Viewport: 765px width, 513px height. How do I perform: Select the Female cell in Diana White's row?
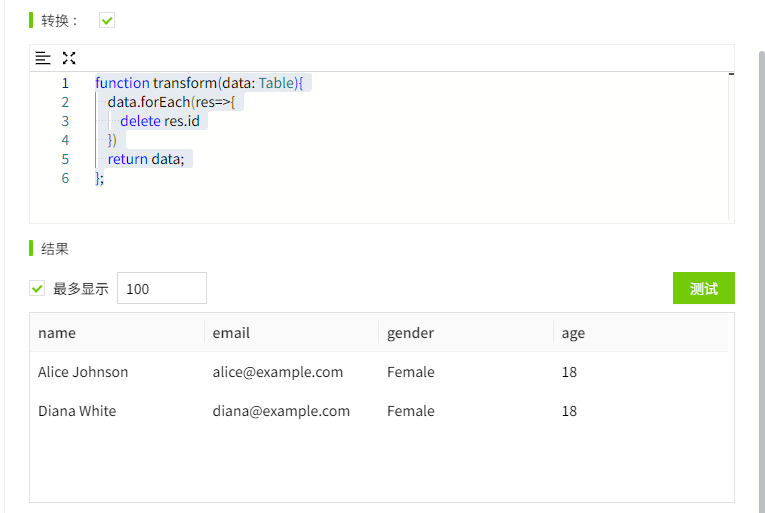tap(410, 411)
